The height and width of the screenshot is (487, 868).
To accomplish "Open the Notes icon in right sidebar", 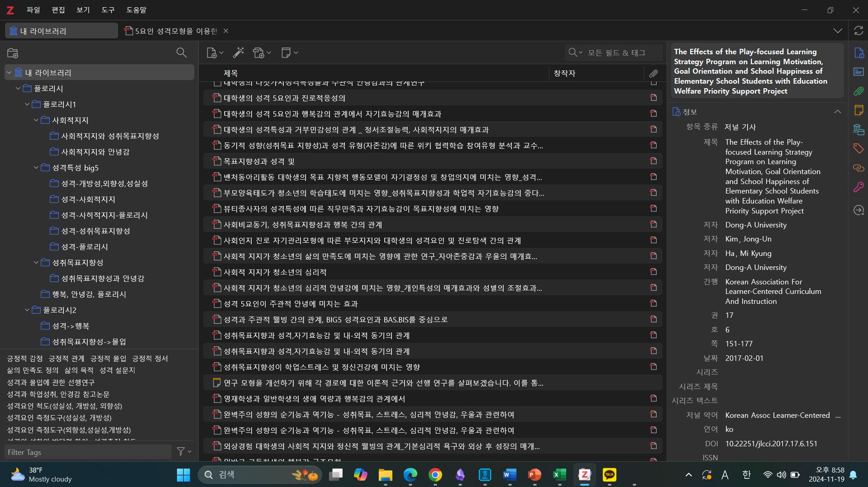I will pyautogui.click(x=858, y=110).
